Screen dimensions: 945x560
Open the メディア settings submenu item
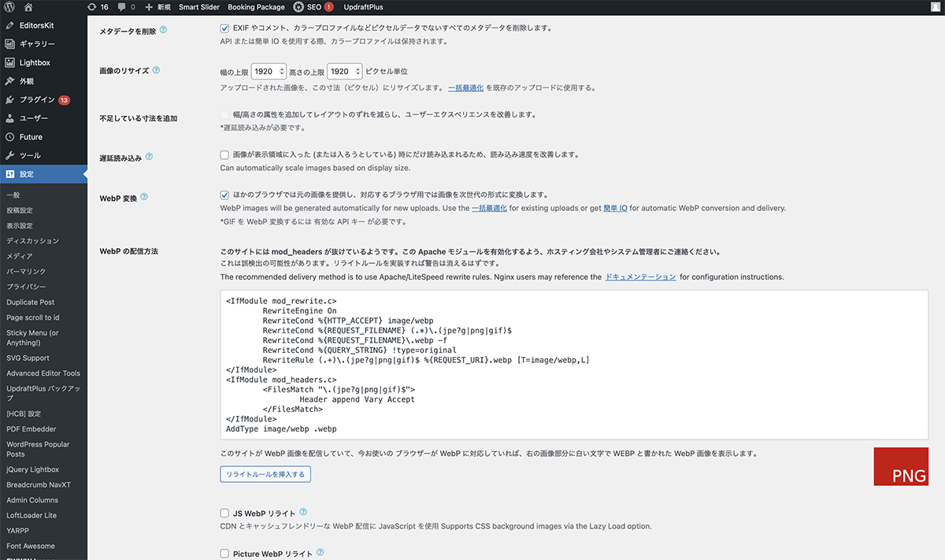20,256
